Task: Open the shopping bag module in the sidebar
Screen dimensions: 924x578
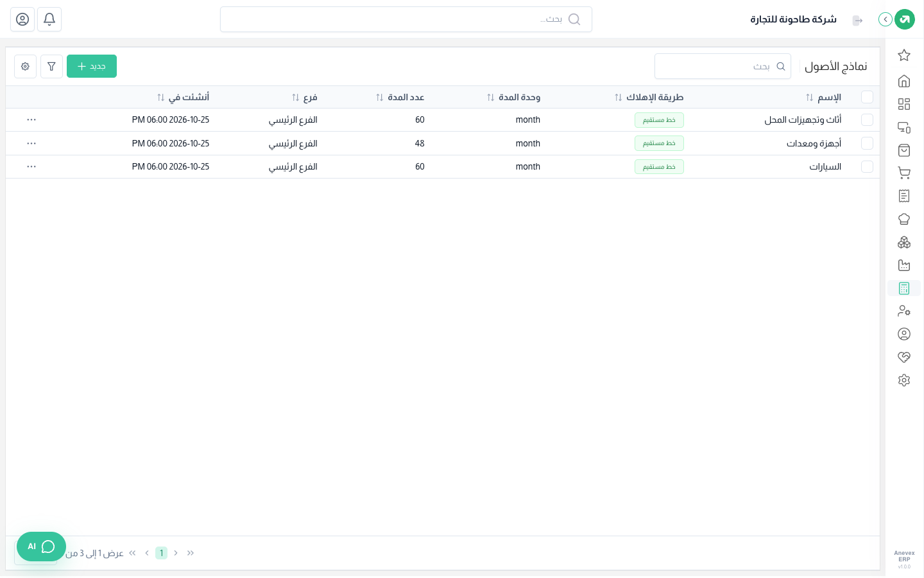Action: (904, 150)
